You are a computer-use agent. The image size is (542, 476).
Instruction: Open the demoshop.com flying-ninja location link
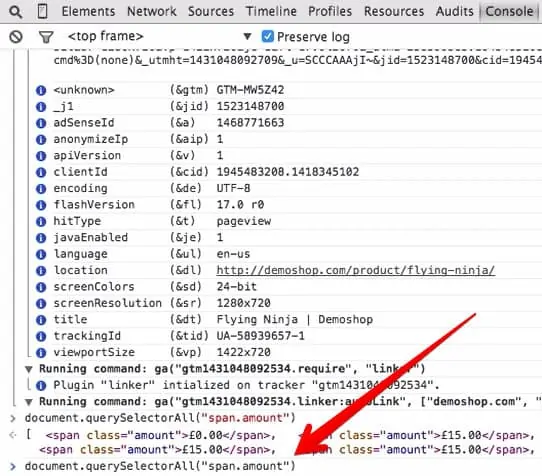(356, 270)
